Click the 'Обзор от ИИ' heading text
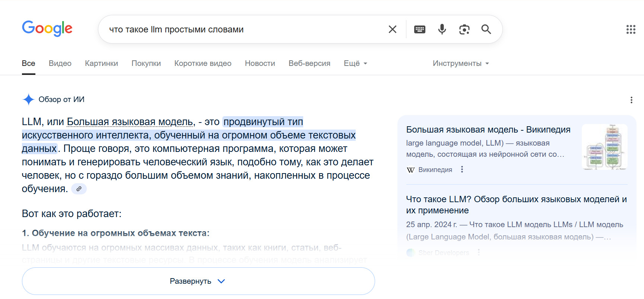 61,99
